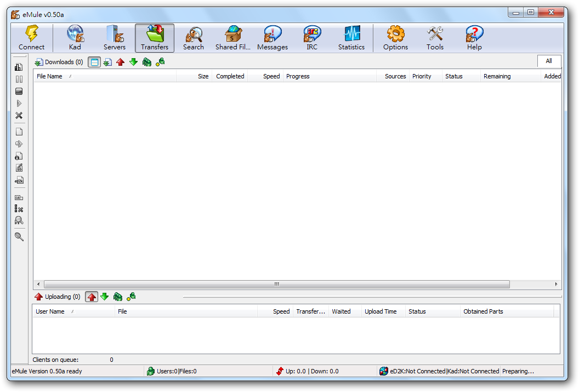Screen dimensions: 579x392
Task: Open the Statistics page
Action: 351,37
